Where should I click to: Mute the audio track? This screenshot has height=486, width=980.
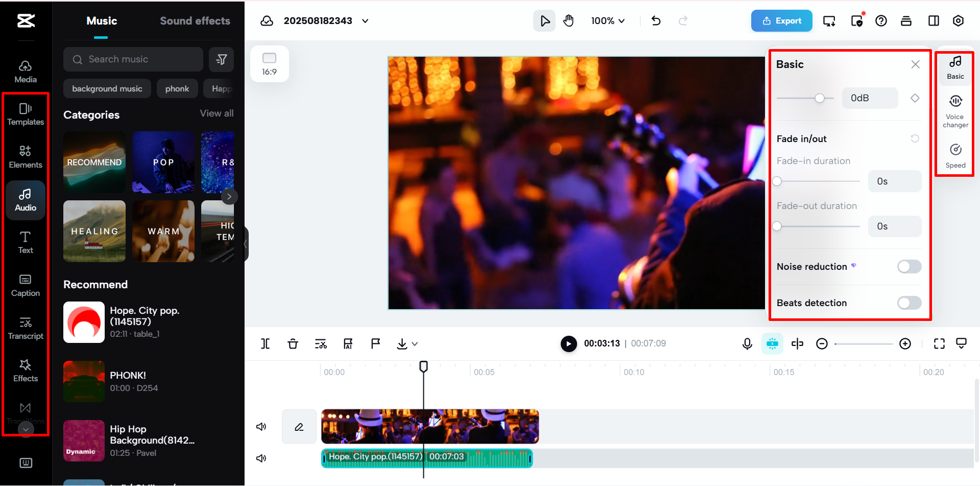coord(261,458)
